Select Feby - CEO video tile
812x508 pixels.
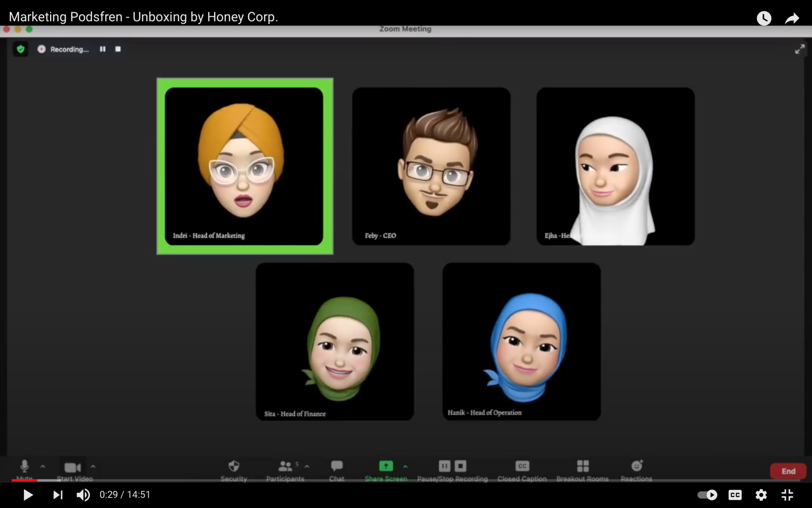click(x=431, y=166)
